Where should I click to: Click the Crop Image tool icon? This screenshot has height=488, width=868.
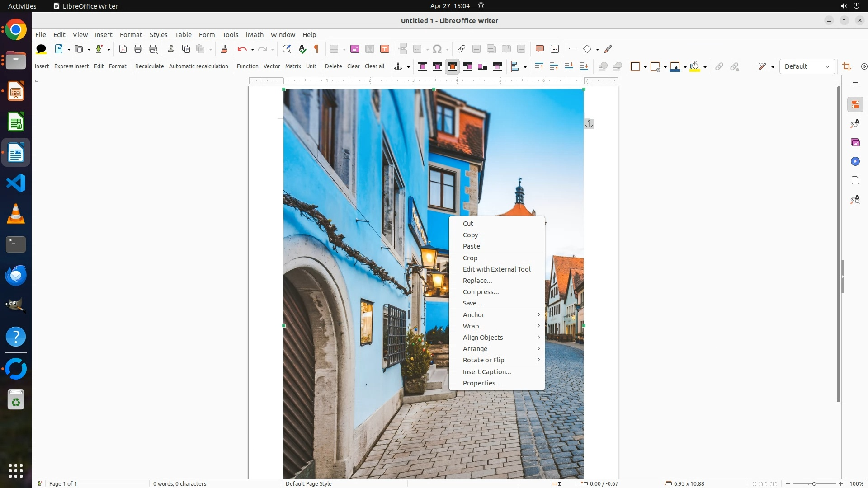pos(847,66)
